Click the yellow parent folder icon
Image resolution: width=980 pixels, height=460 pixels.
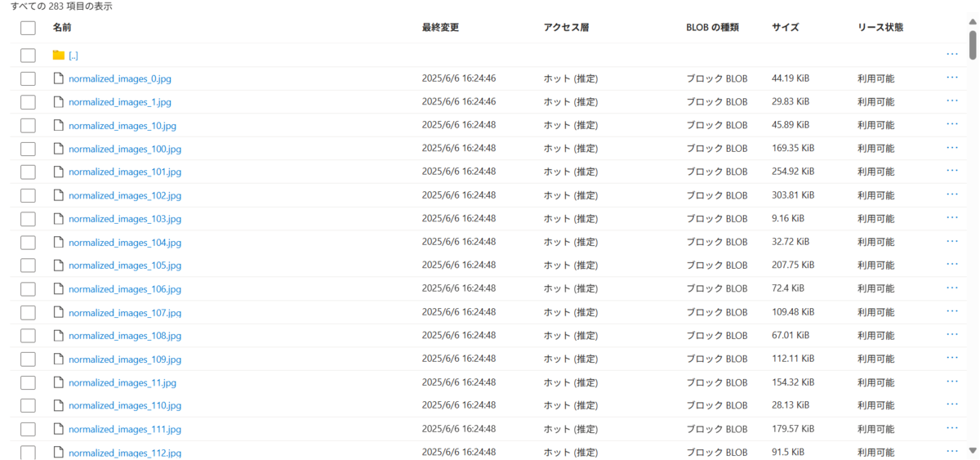58,55
